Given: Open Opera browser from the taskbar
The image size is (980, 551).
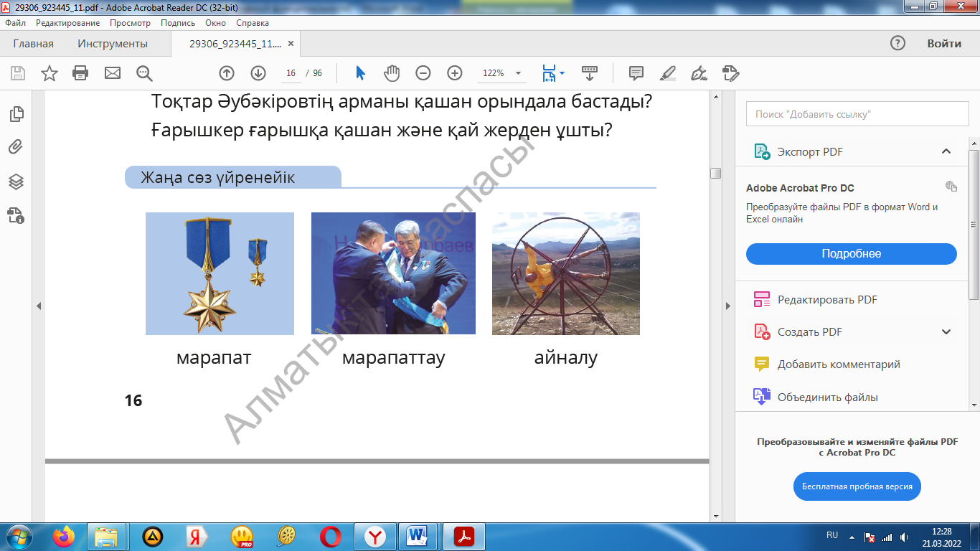Looking at the screenshot, I should [331, 537].
